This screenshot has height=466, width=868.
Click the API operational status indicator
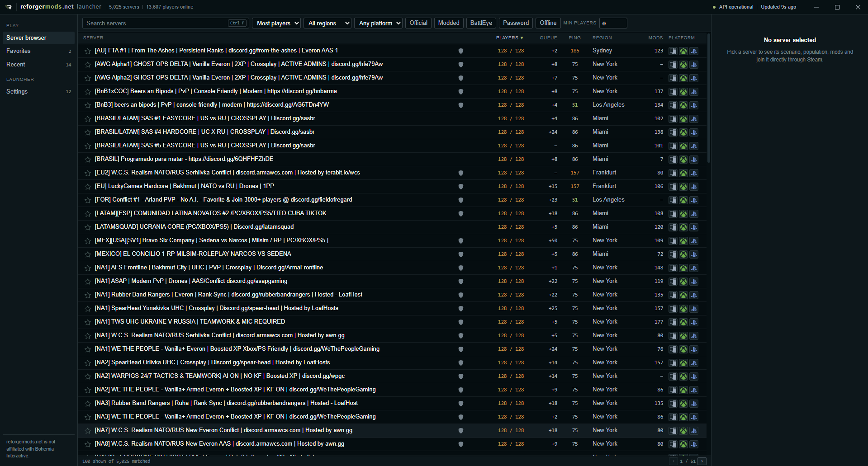[733, 7]
